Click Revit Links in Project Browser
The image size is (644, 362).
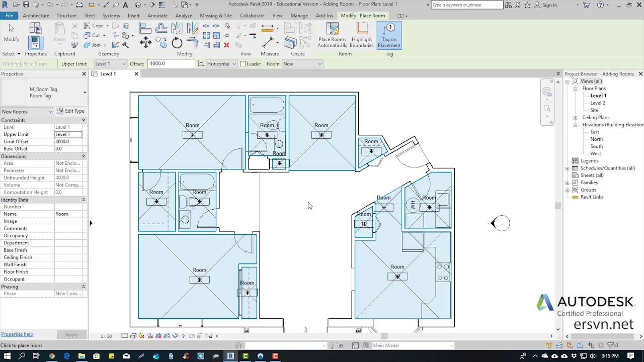[592, 197]
